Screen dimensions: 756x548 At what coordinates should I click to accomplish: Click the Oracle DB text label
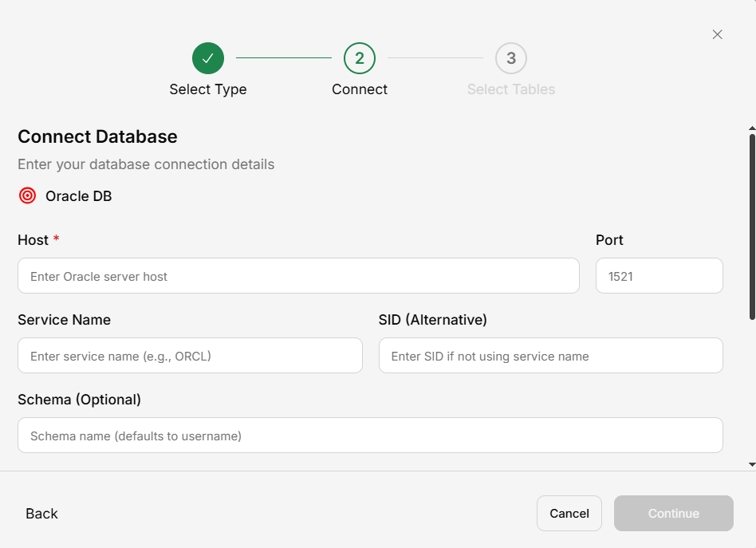click(x=78, y=196)
